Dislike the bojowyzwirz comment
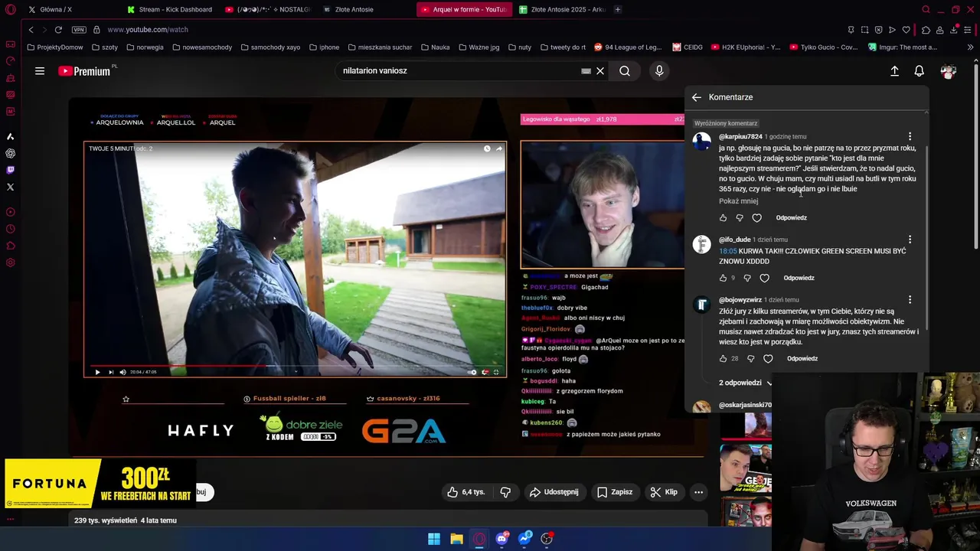The height and width of the screenshot is (551, 980). [x=751, y=359]
